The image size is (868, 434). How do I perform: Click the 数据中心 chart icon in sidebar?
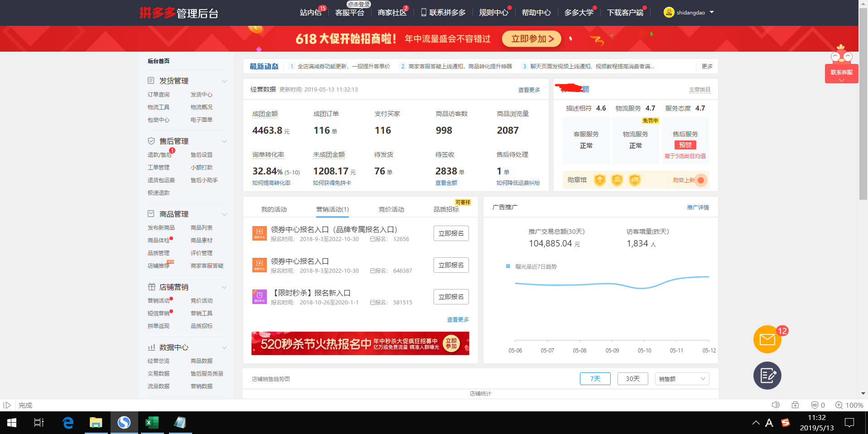pyautogui.click(x=151, y=347)
